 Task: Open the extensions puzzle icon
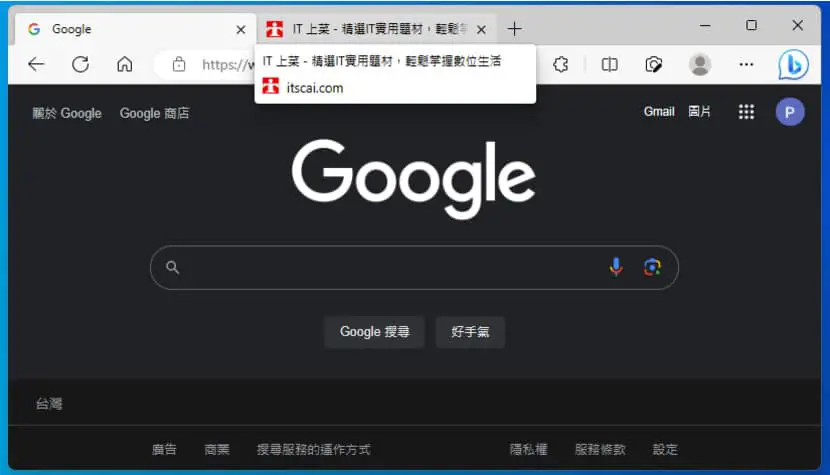(561, 65)
